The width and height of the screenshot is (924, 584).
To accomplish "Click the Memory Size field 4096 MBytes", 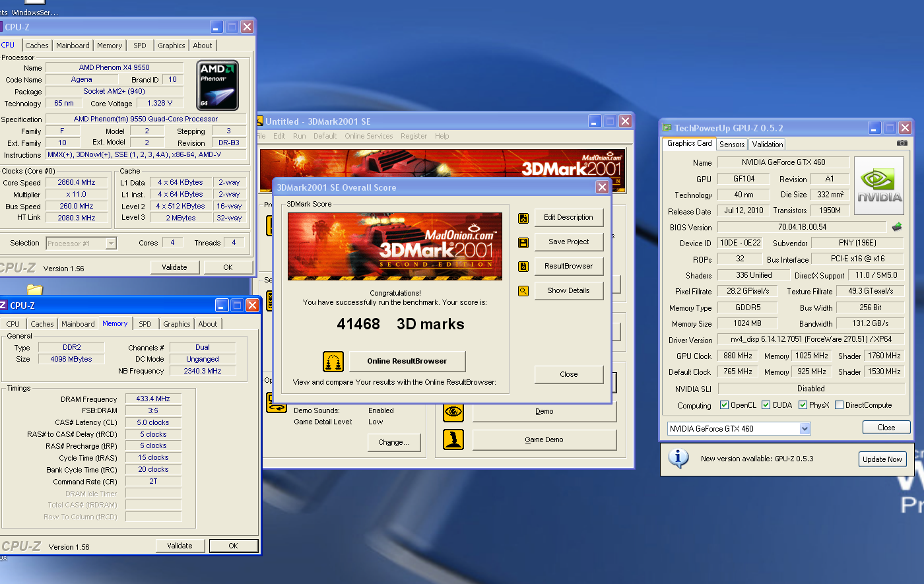I will coord(71,360).
